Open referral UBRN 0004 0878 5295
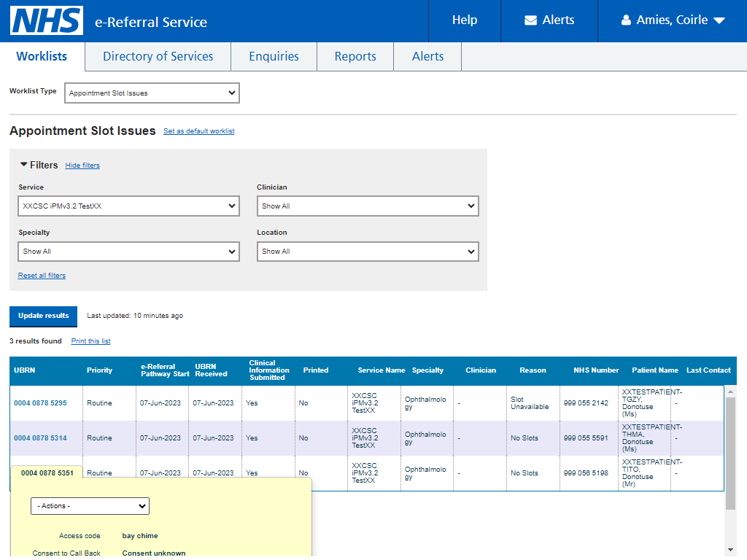Image resolution: width=747 pixels, height=560 pixels. 41,402
